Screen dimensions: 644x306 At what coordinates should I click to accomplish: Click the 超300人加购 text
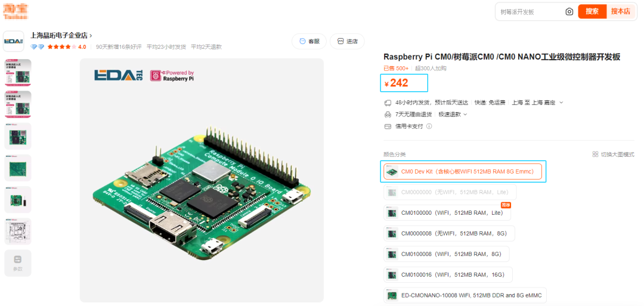[x=431, y=69]
